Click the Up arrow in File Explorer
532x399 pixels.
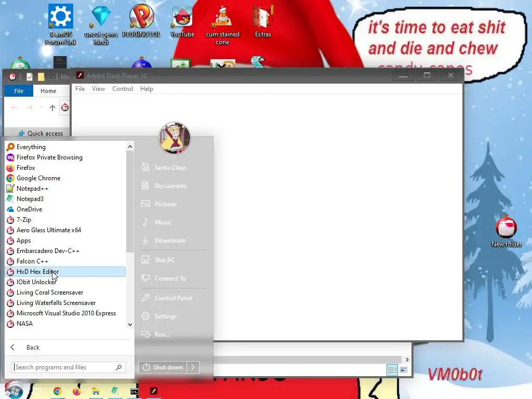(x=52, y=108)
